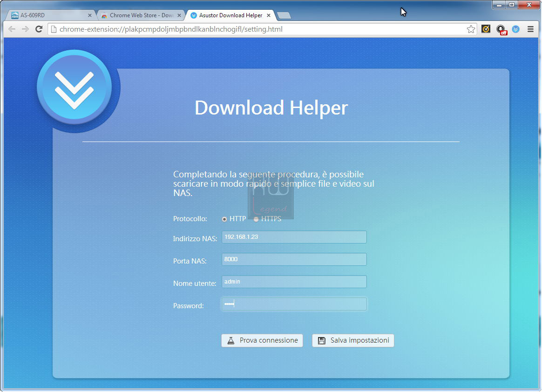Open the Asustor Download Helper extension icon
The width and height of the screenshot is (542, 392).
pyautogui.click(x=516, y=29)
